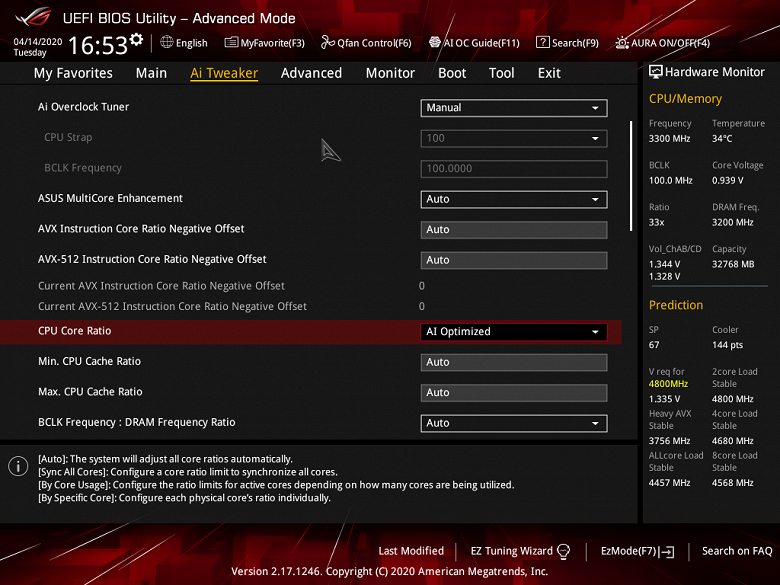Open CPU Strap dropdown
Screen dimensions: 780x585
tap(514, 138)
